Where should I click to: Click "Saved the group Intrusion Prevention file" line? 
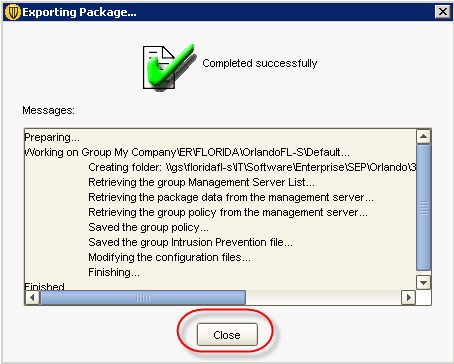click(190, 242)
